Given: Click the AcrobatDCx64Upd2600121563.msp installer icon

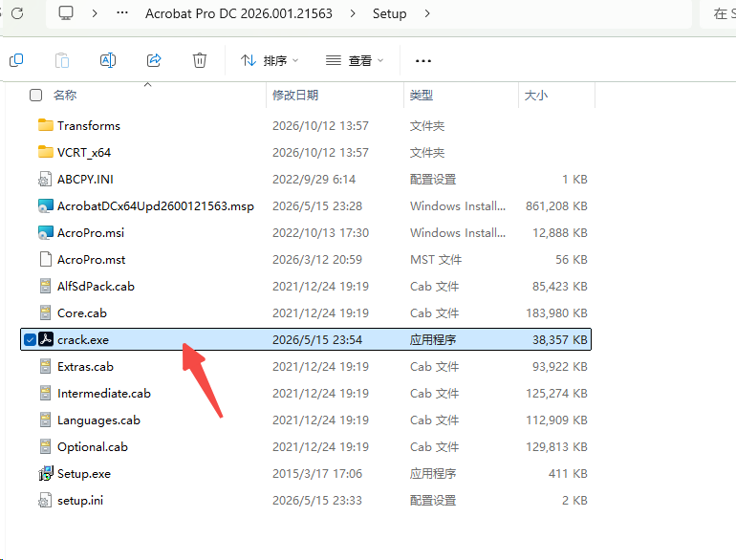Looking at the screenshot, I should [46, 205].
